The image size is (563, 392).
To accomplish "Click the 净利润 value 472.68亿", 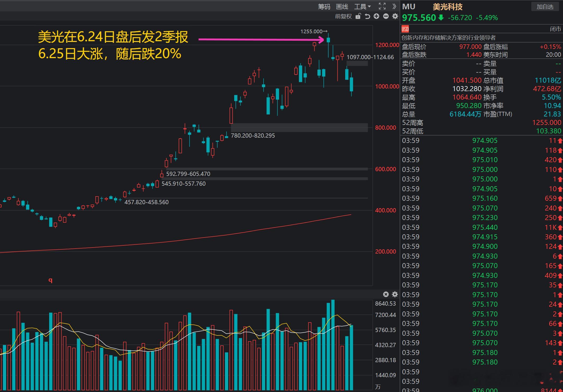I will pos(547,89).
